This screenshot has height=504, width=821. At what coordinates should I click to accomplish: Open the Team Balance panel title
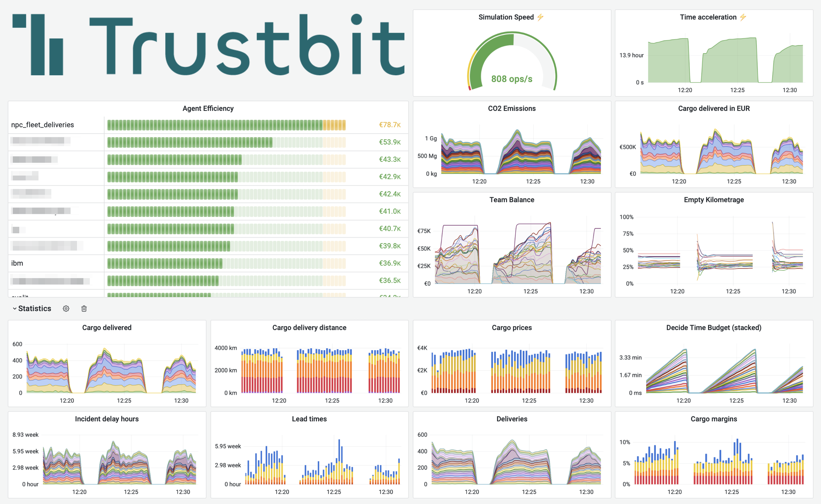[x=511, y=200]
